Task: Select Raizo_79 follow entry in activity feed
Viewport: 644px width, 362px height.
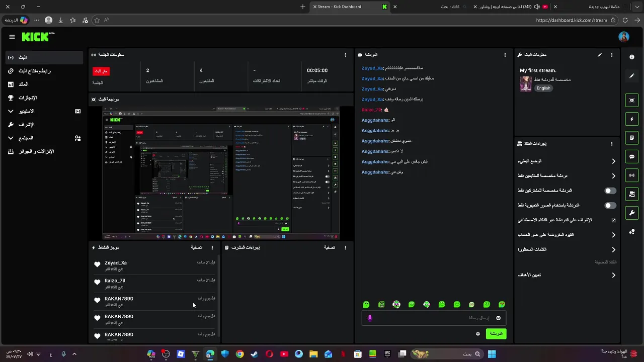Action: [155, 284]
